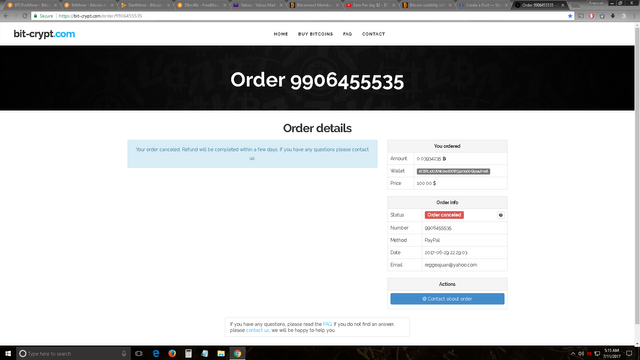Open the Calculator taskbar icon
The image size is (640, 360).
click(188, 353)
